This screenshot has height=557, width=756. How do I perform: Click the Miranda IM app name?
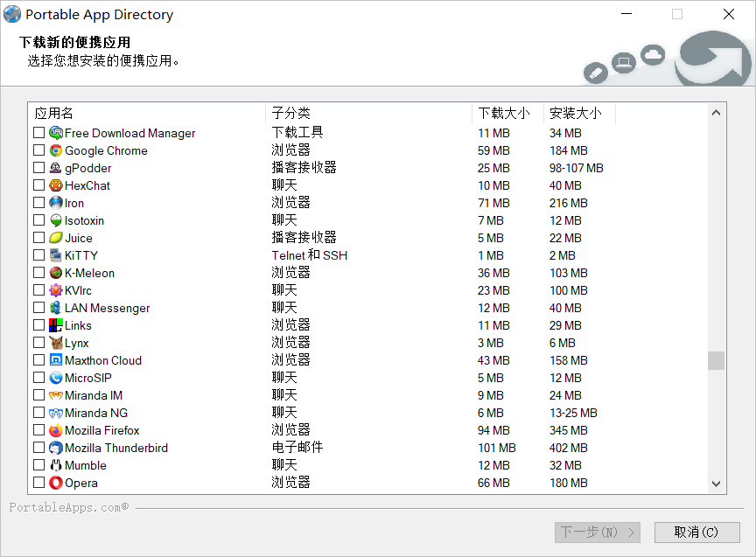(x=94, y=395)
